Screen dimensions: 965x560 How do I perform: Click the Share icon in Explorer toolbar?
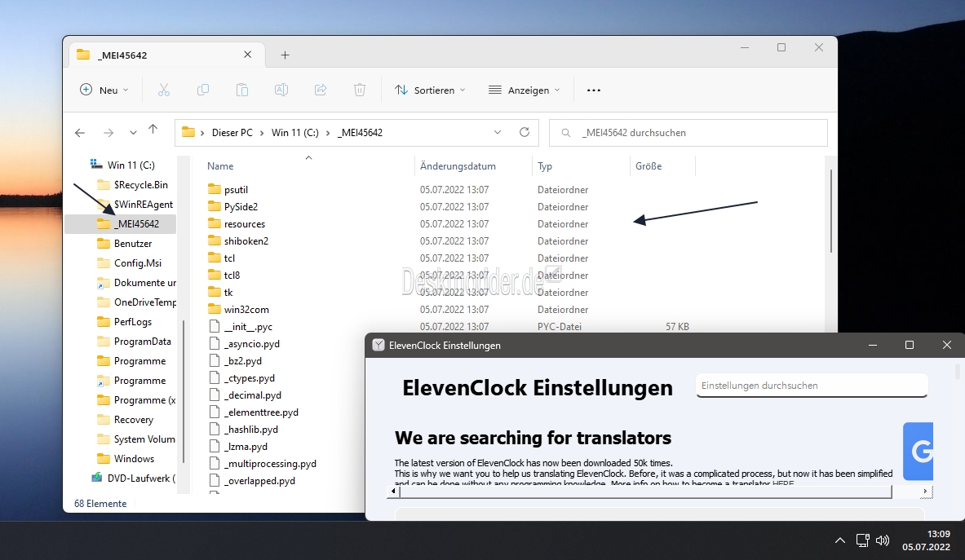pyautogui.click(x=321, y=90)
